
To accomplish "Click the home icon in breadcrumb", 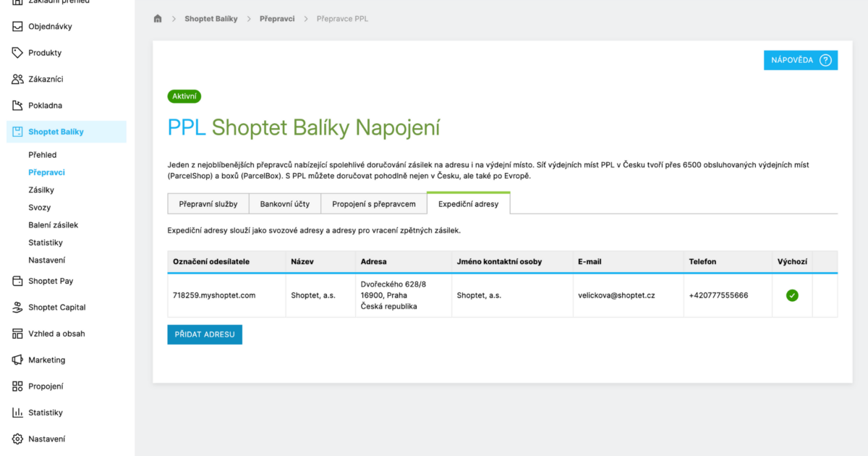I will (158, 19).
